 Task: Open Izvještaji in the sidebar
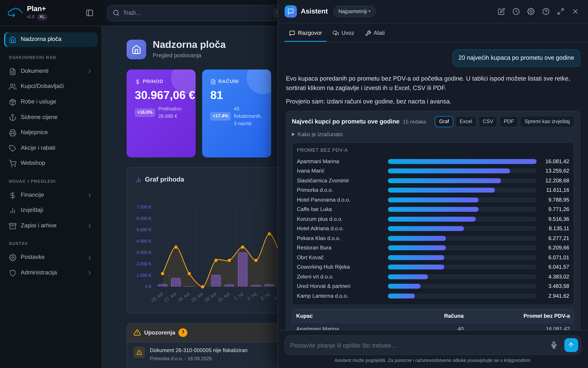pos(51,210)
